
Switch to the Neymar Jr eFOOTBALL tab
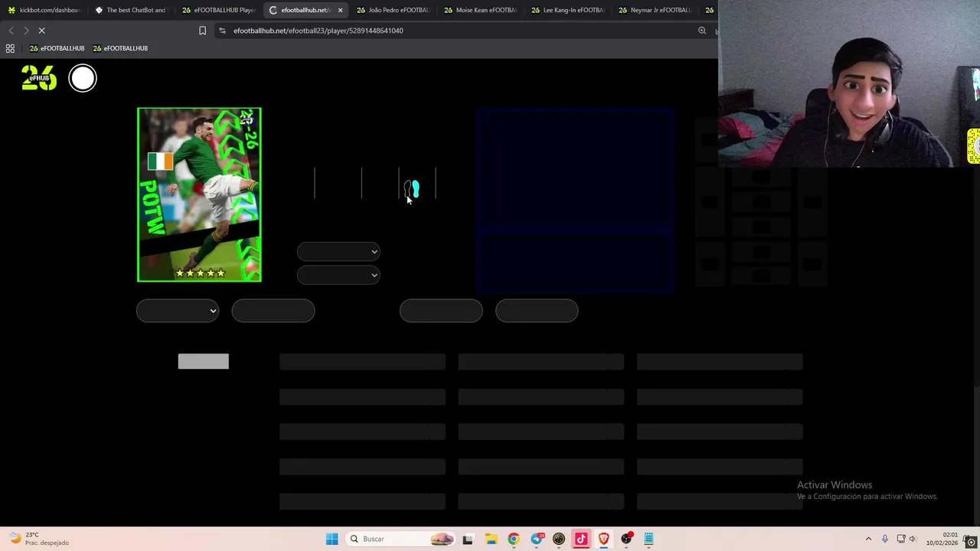tap(655, 10)
